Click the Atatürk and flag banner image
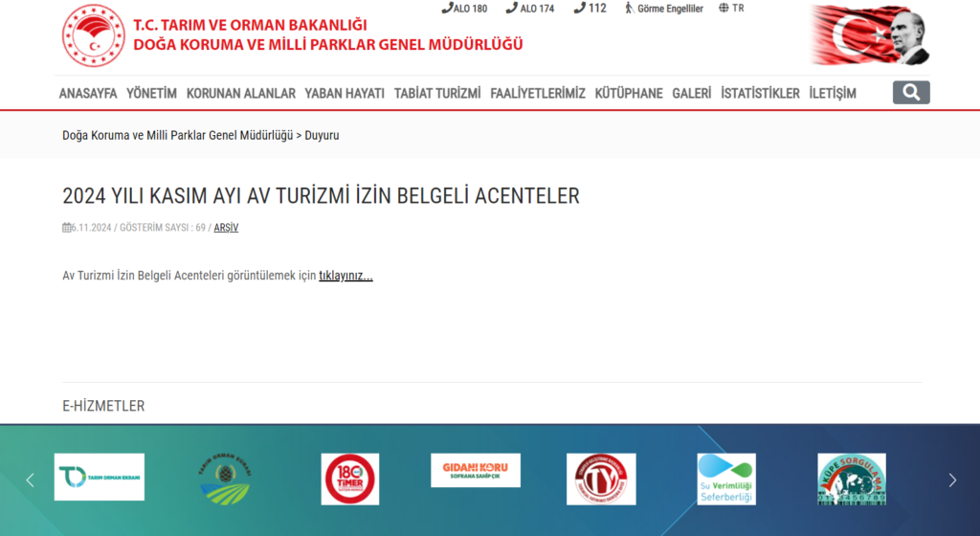This screenshot has width=980, height=536. (x=870, y=35)
